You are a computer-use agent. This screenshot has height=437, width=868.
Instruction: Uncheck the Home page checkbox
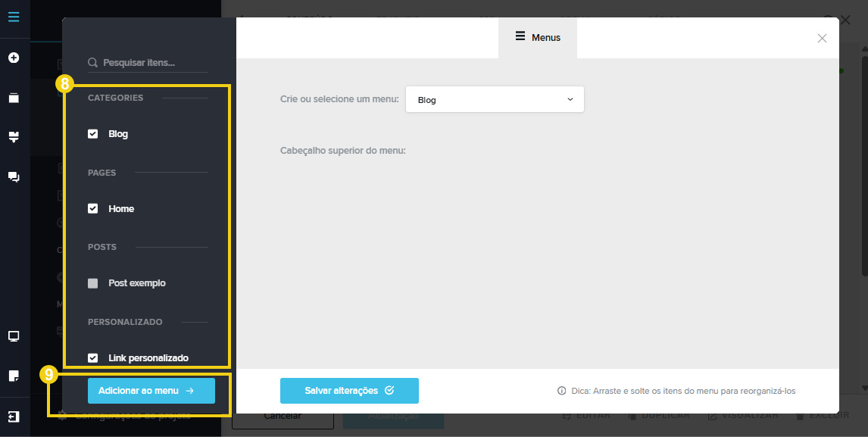click(93, 209)
